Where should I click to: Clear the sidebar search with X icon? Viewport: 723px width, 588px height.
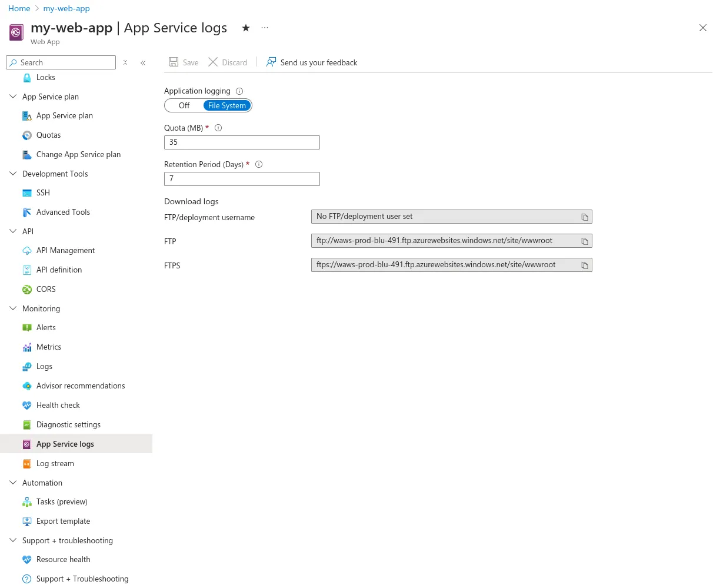[x=125, y=62]
